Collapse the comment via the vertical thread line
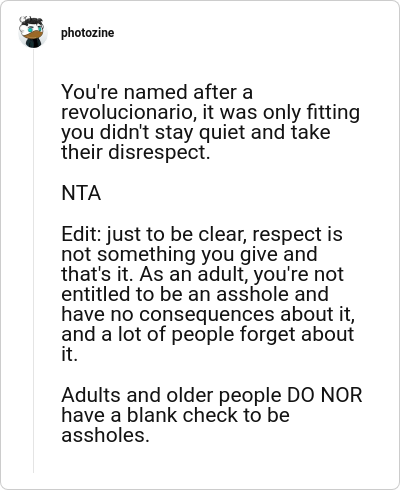Image resolution: width=400 pixels, height=490 pixels. click(x=33, y=262)
